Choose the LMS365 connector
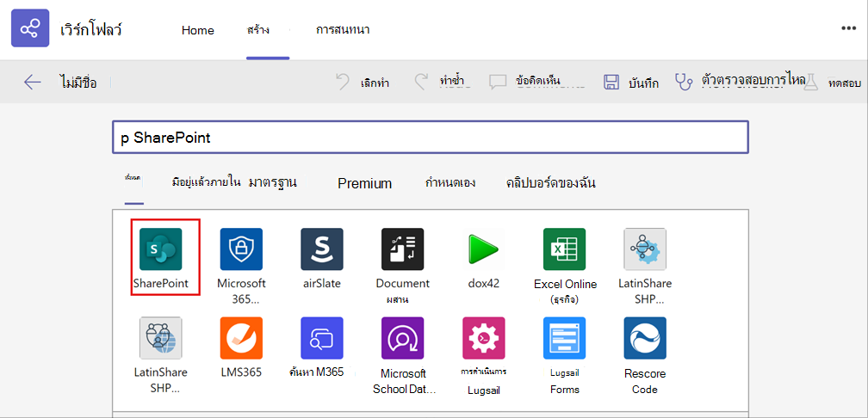The image size is (868, 418). [241, 338]
